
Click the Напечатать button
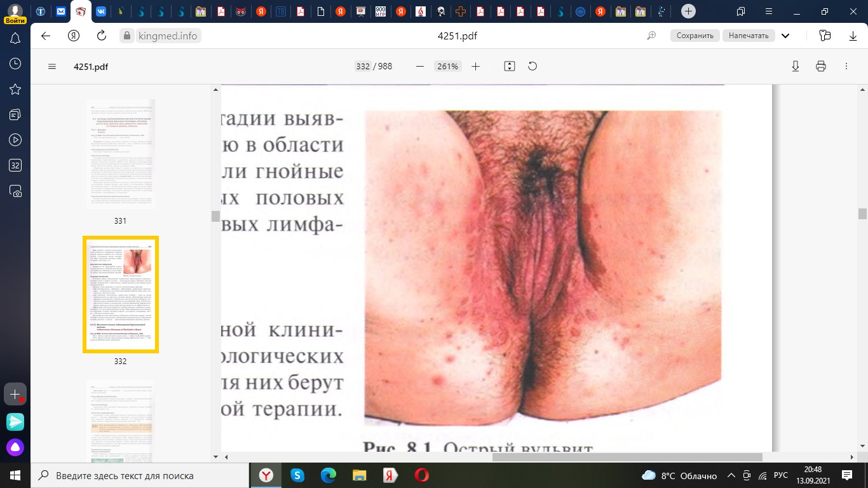[748, 36]
